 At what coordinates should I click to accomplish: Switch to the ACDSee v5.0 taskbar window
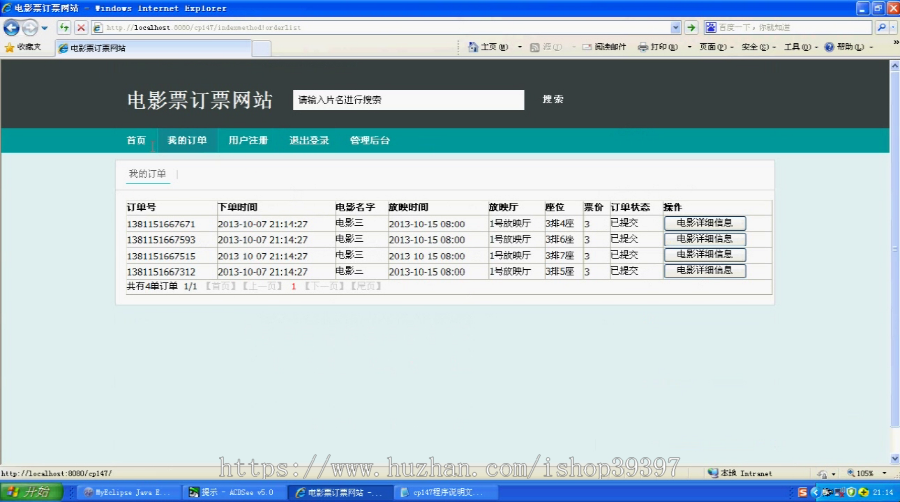(x=232, y=492)
